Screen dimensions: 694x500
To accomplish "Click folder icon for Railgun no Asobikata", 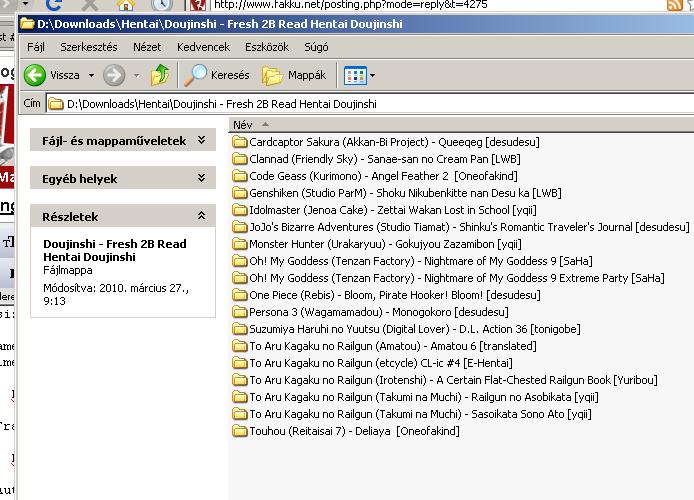I will pyautogui.click(x=239, y=397).
